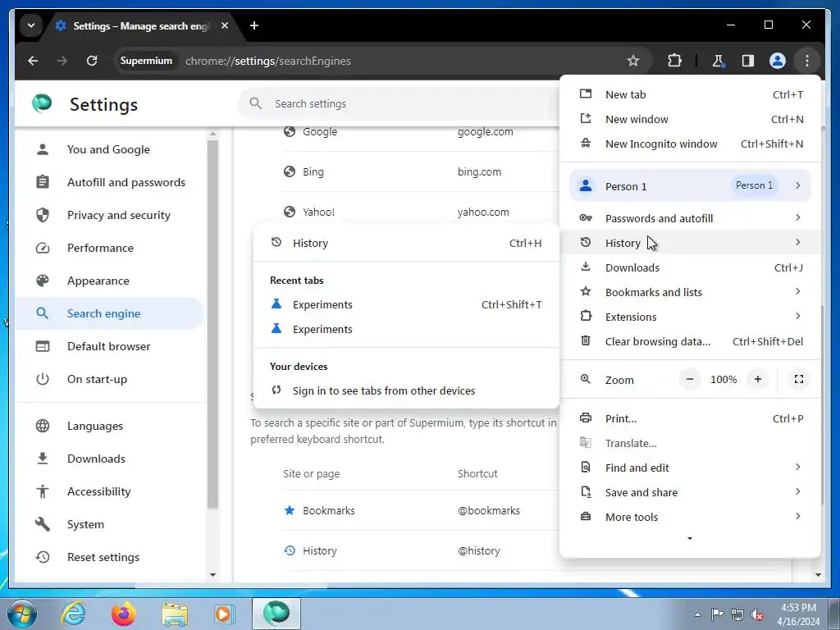Viewport: 840px width, 630px height.
Task: Choose Clear browsing data menu item
Action: tap(690, 341)
